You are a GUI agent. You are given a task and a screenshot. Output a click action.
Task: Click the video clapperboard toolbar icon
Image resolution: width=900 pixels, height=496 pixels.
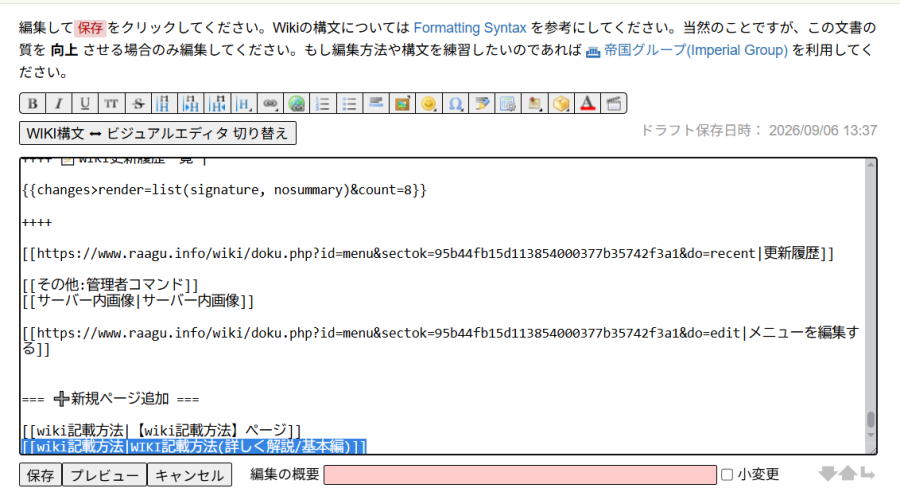[x=613, y=104]
